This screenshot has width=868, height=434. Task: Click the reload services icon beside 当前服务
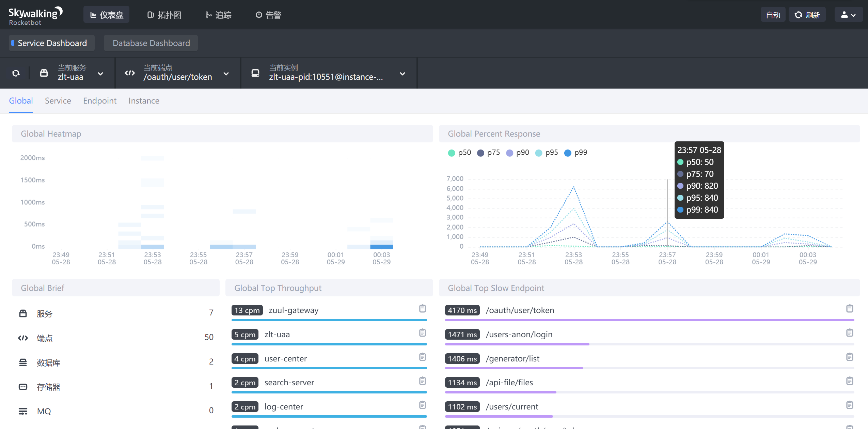click(x=16, y=73)
